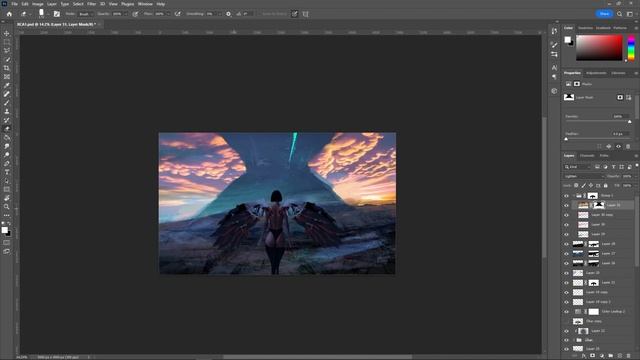Select the Dodge tool

click(x=7, y=155)
